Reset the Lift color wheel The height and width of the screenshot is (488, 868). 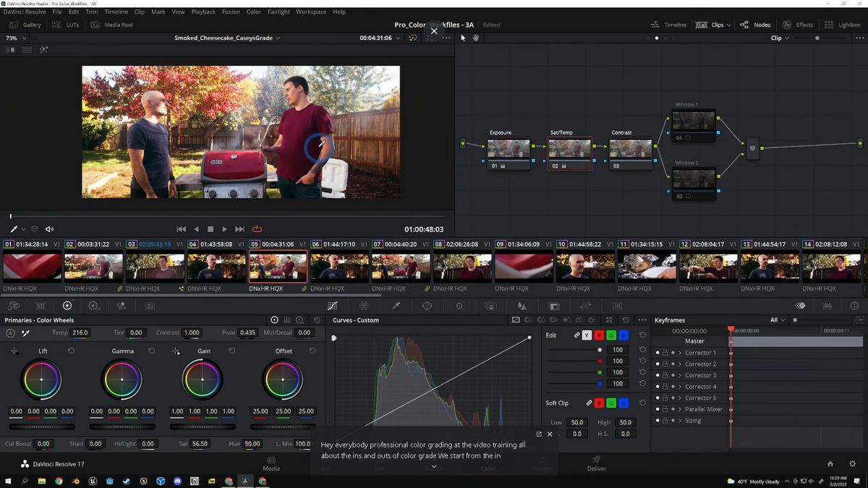[71, 351]
